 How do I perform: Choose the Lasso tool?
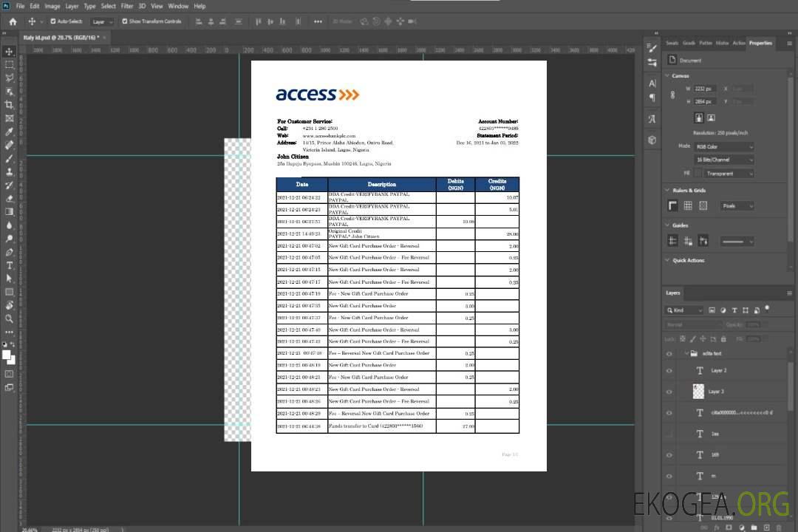pyautogui.click(x=10, y=78)
